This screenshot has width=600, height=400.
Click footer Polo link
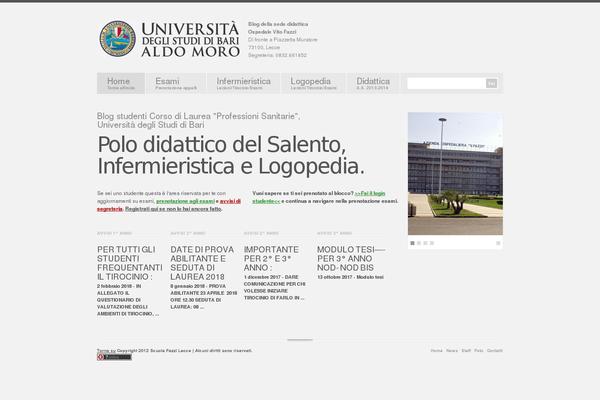pos(479,351)
